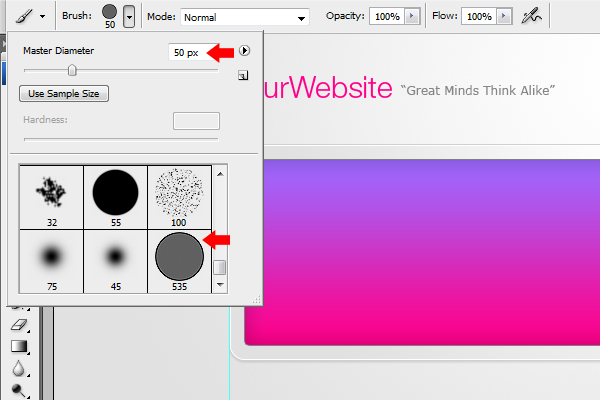The height and width of the screenshot is (400, 600).
Task: Create new preset from this brush
Action: point(243,75)
